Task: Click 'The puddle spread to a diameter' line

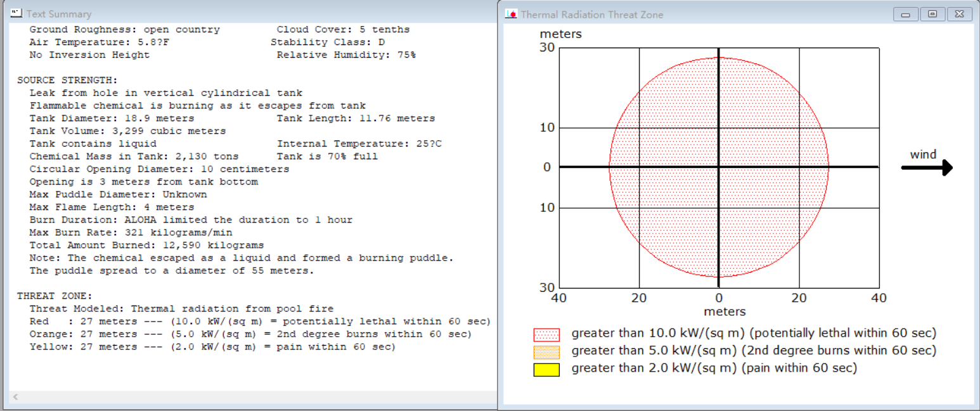Action: [x=172, y=271]
